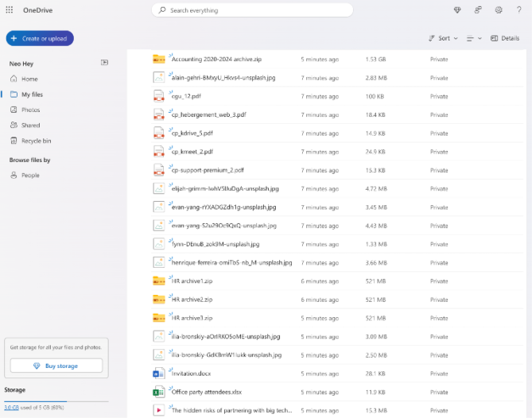The image size is (532, 418).
Task: Click Buy storage button
Action: 56,366
